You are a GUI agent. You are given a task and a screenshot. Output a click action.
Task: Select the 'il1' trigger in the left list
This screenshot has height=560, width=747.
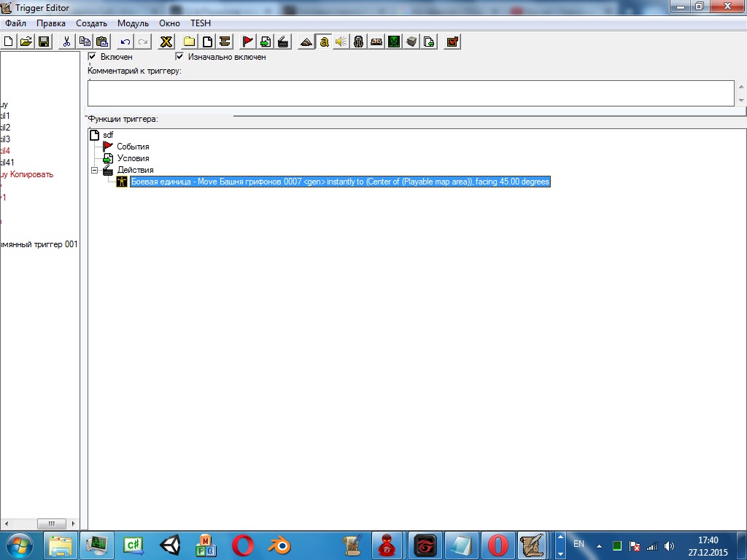click(x=5, y=116)
